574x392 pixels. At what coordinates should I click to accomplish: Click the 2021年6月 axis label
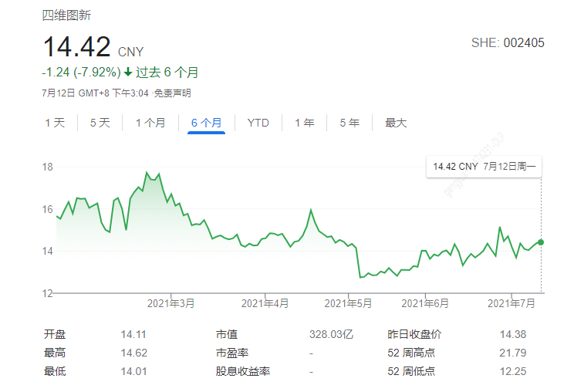click(425, 303)
